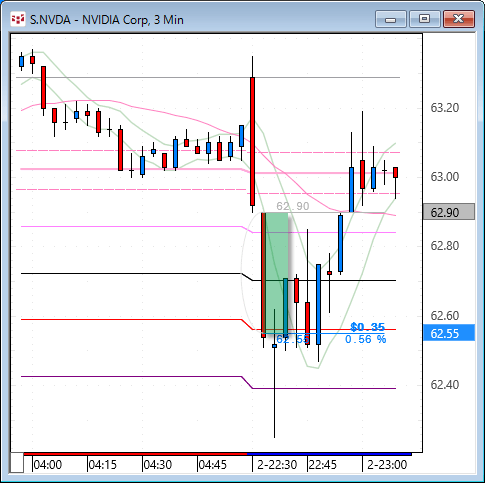Close the S.NVDA chart window
This screenshot has width=485, height=483.
coord(459,19)
